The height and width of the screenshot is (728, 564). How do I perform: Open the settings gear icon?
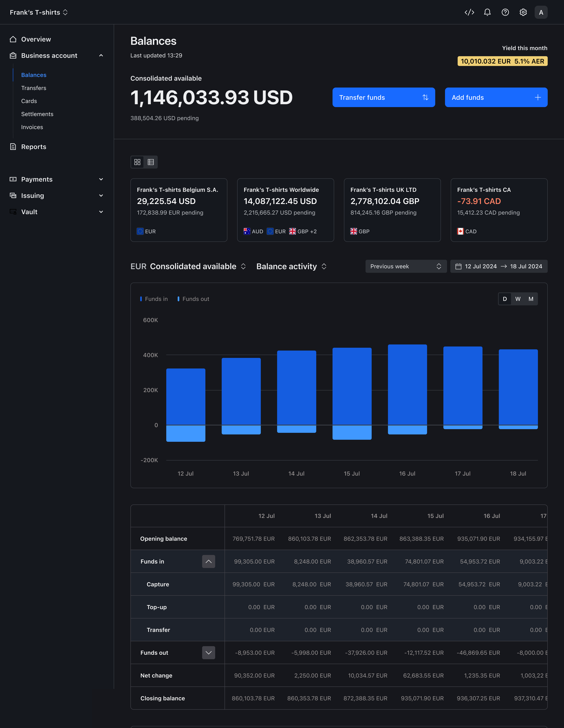tap(523, 12)
